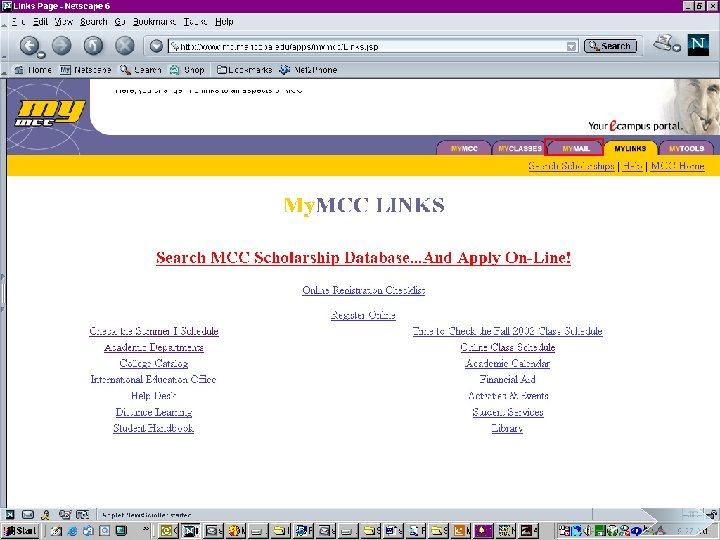
Task: Open the View menu
Action: coord(63,22)
